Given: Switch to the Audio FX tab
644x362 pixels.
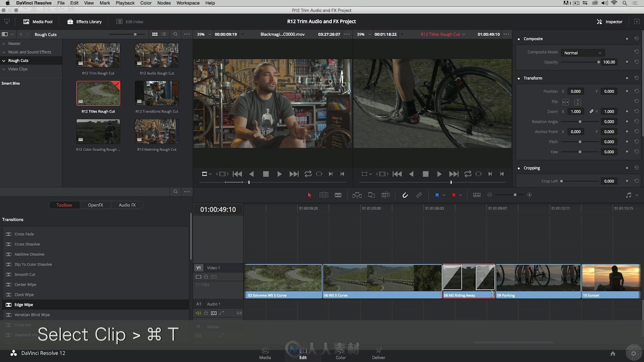Looking at the screenshot, I should click(x=127, y=205).
